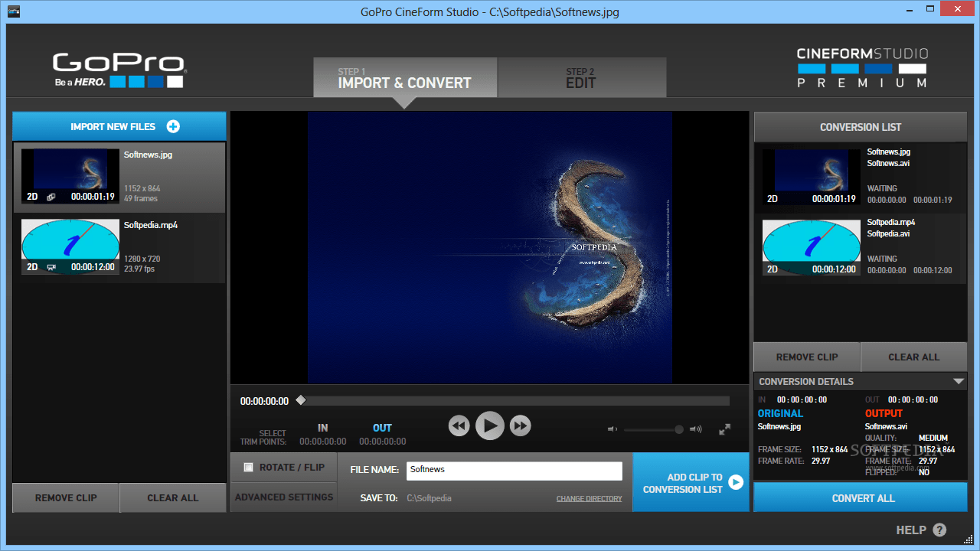980x551 pixels.
Task: Open the Conversion Details dropdown arrow
Action: 959,381
